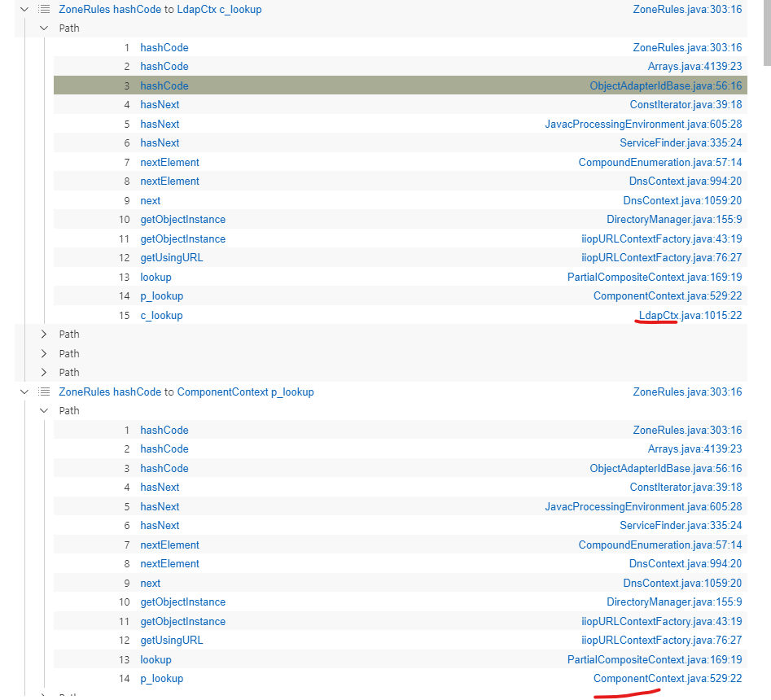
Task: Open ZoneRules.java:303:16 on the LdapCtx result header
Action: point(687,10)
